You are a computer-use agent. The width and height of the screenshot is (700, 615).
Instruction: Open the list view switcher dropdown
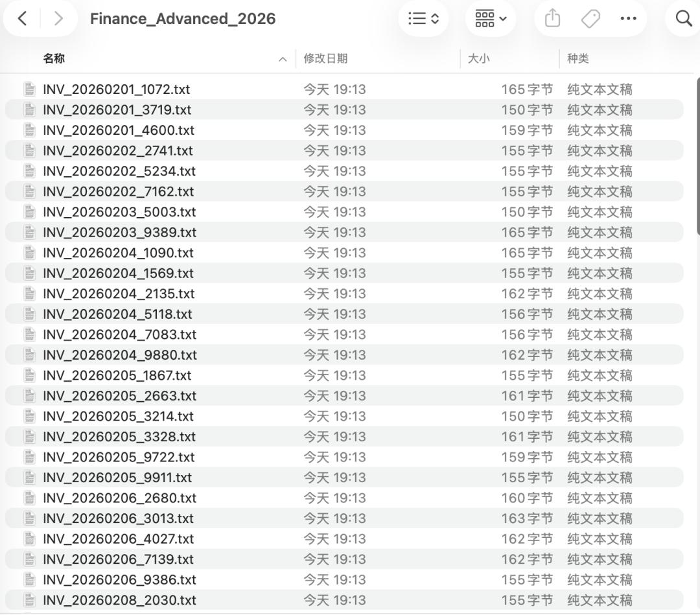[424, 19]
